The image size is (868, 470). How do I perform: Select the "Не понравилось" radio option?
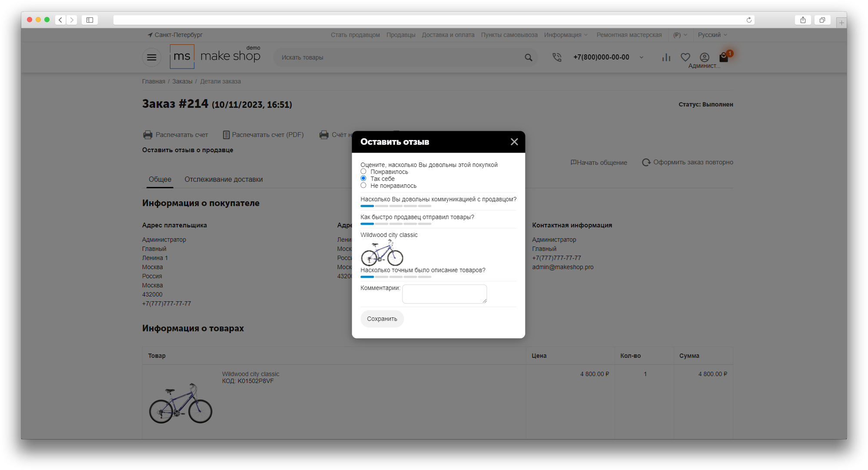point(363,186)
